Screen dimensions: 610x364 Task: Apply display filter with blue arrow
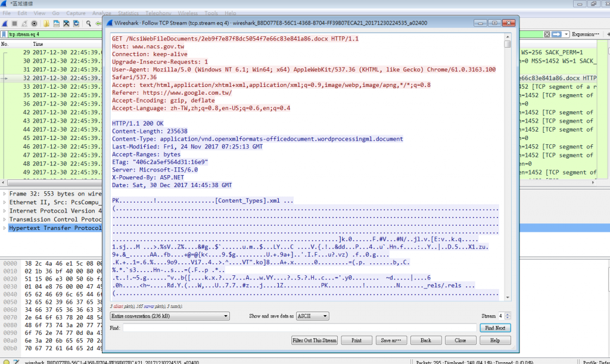click(557, 34)
